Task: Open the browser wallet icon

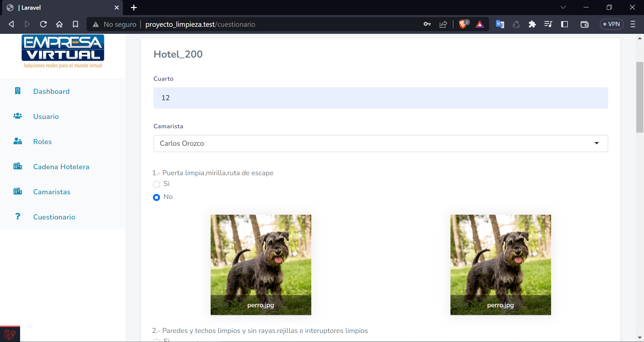Action: pyautogui.click(x=585, y=24)
